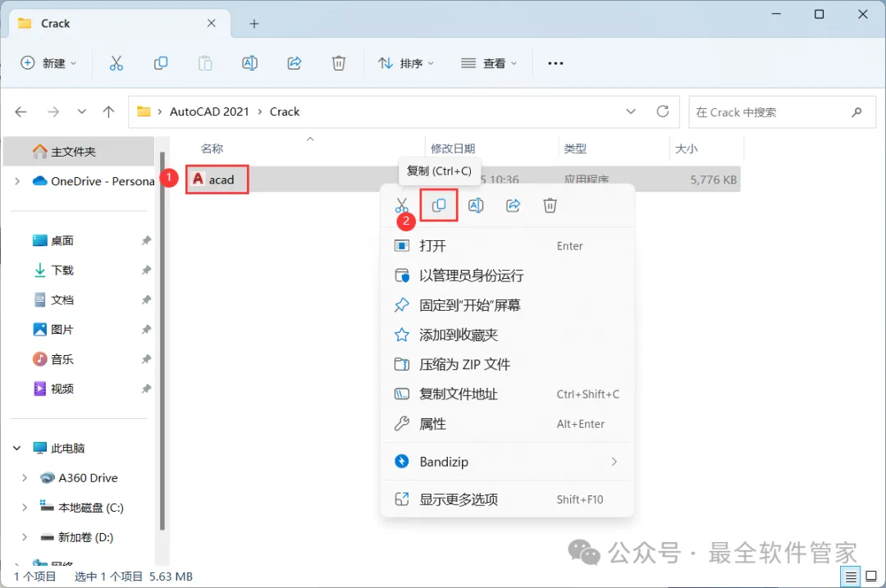
Task: Choose 属性 from the context menu
Action: pyautogui.click(x=508, y=424)
